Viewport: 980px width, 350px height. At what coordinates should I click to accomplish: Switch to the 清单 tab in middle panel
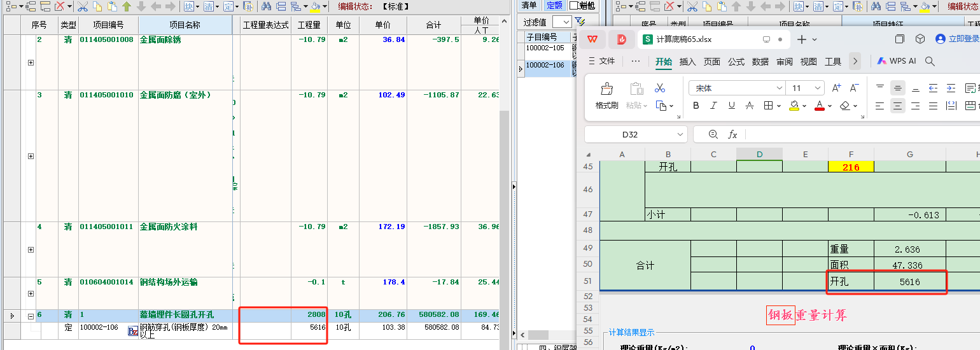click(529, 6)
